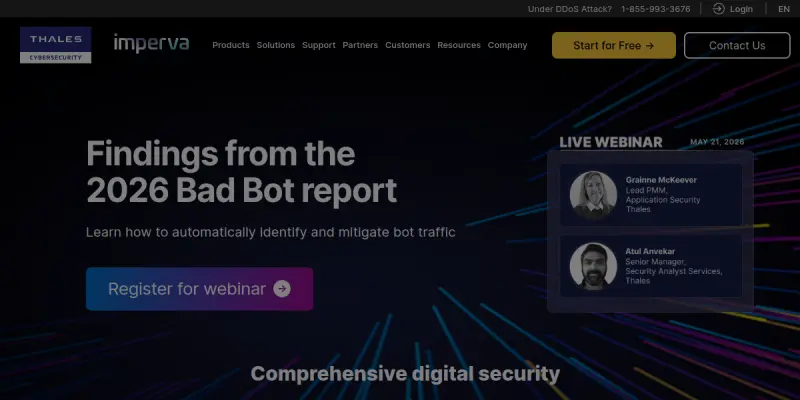This screenshot has height=400, width=800.
Task: Open the Products menu
Action: (231, 45)
